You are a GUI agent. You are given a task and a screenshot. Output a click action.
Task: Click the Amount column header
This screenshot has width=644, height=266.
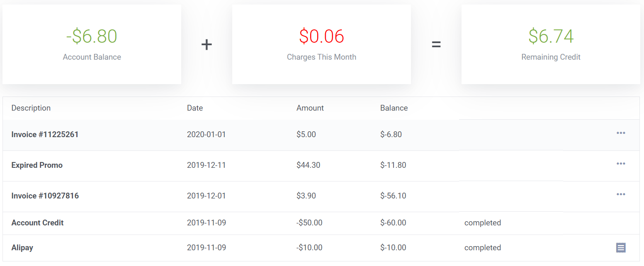coord(310,108)
